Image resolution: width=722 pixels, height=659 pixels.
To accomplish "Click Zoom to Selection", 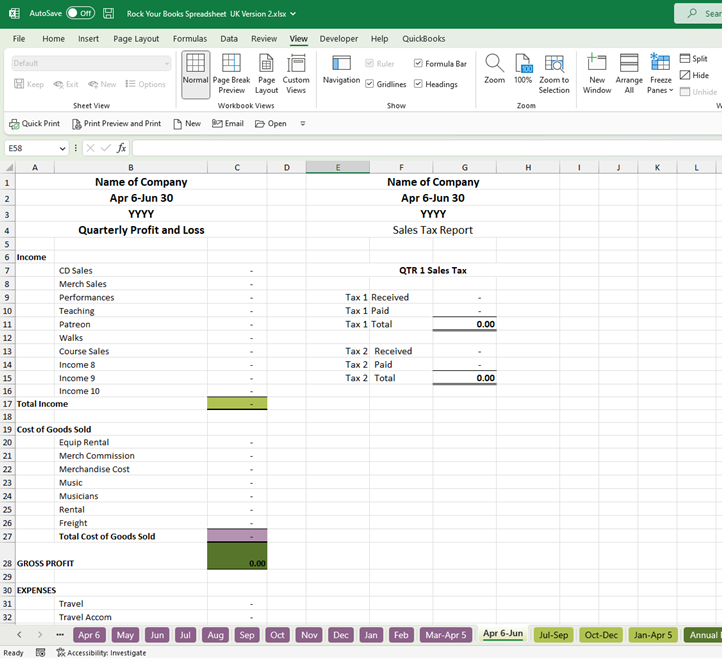I will click(x=554, y=74).
